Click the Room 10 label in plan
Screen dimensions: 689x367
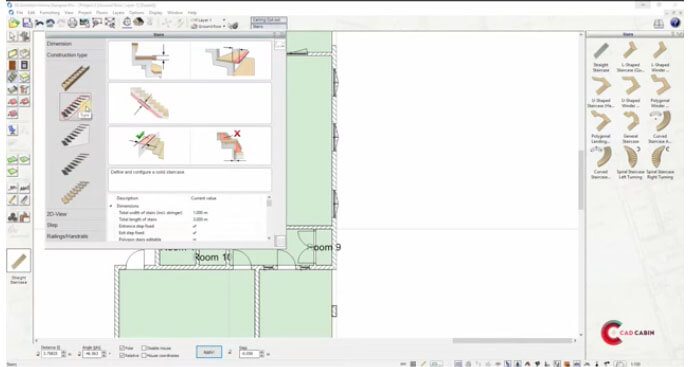click(212, 257)
